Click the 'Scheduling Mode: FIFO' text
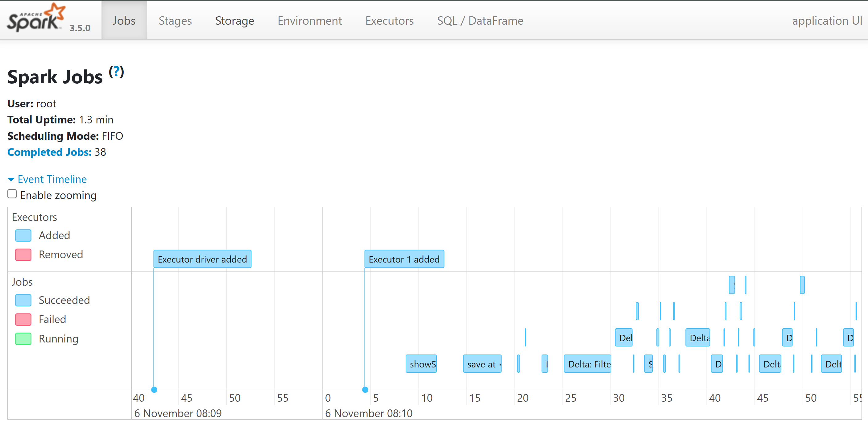The width and height of the screenshot is (868, 427). 65,136
